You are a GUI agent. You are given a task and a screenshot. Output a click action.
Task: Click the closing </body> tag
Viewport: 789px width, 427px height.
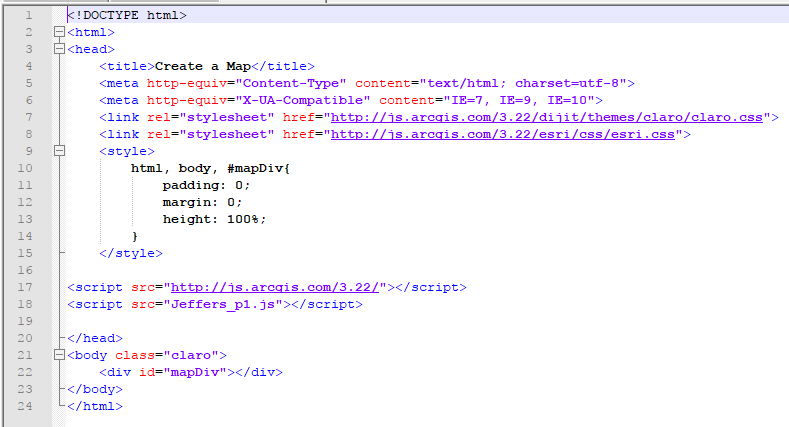95,389
